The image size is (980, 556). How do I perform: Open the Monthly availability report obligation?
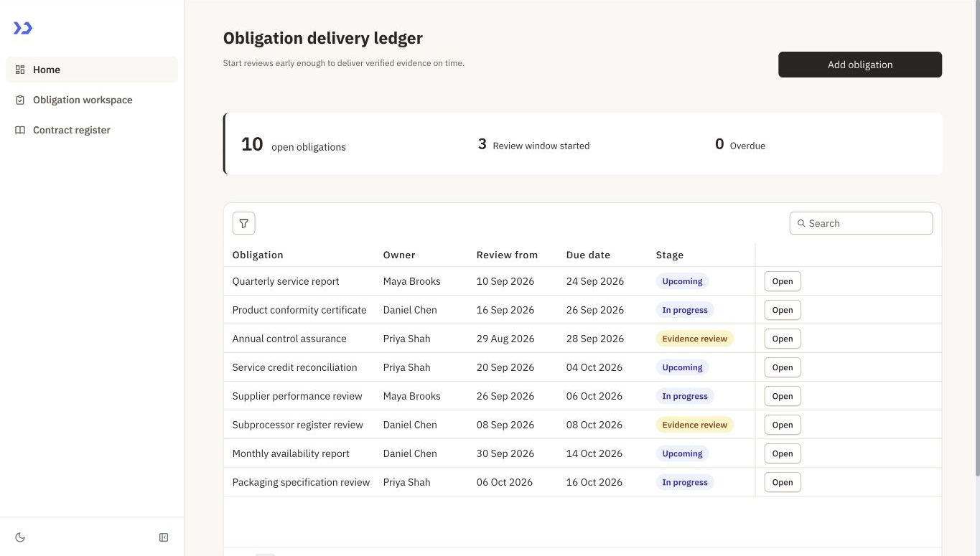(x=783, y=453)
